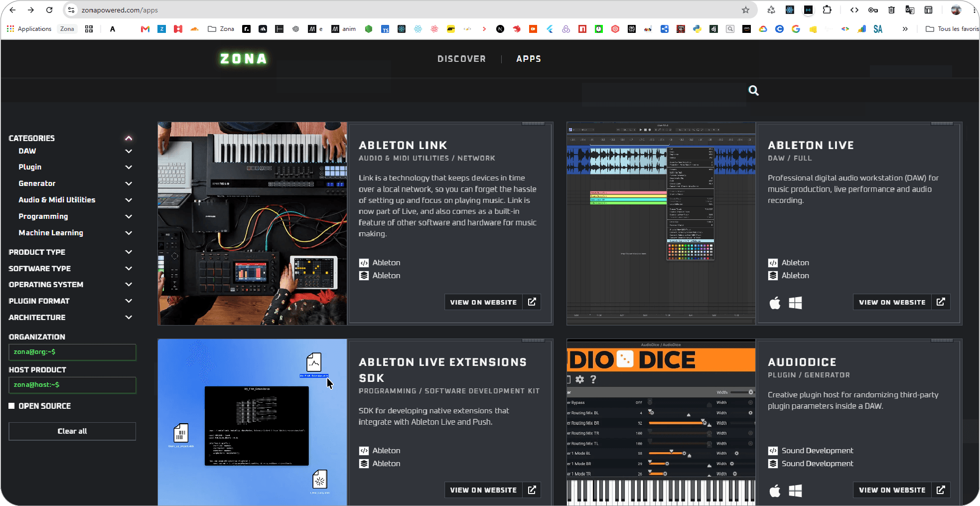Click into the Host Product input field
Screen dimensions: 980x506
pos(72,385)
